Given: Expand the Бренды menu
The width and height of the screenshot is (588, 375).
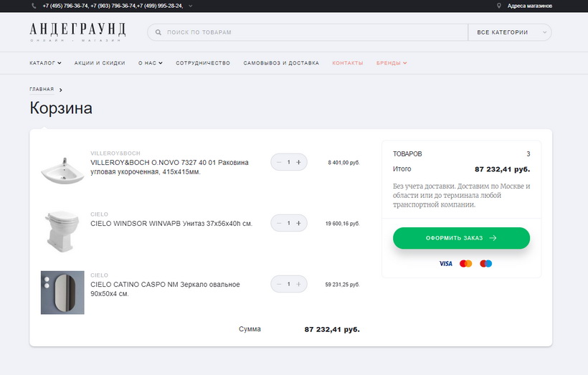Looking at the screenshot, I should tap(392, 63).
